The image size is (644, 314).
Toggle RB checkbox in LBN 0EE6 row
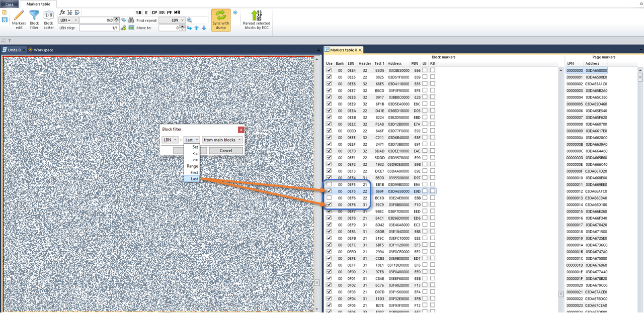point(433,83)
